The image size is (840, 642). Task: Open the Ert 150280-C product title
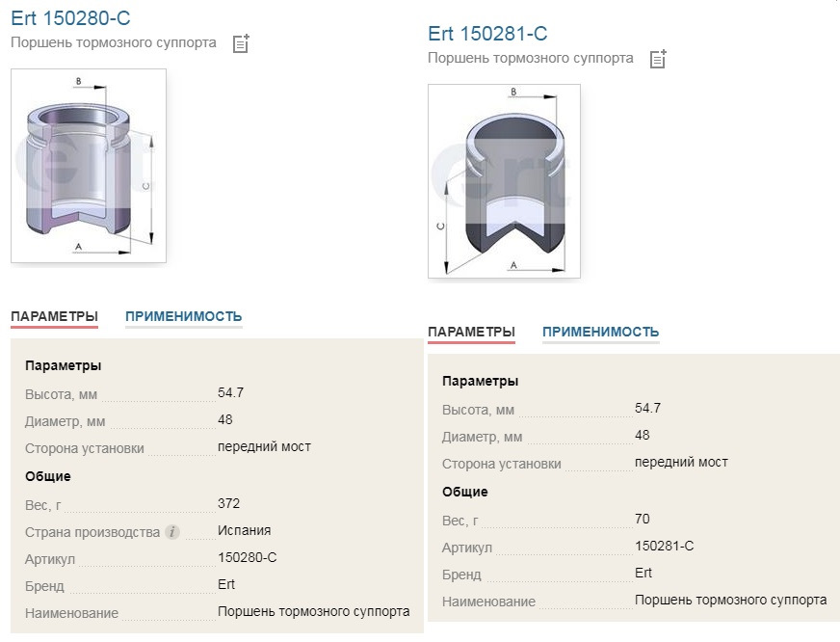pyautogui.click(x=70, y=18)
